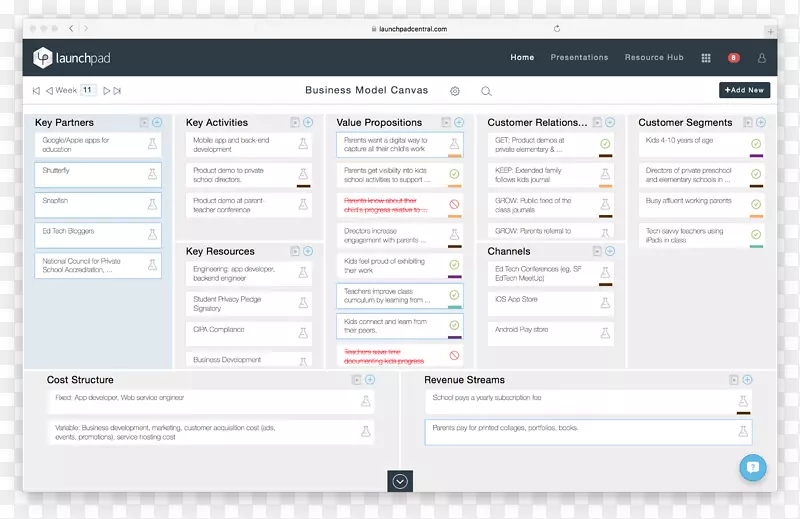Image resolution: width=800 pixels, height=519 pixels.
Task: Add a card to Key Partners with plus icon
Action: (157, 122)
